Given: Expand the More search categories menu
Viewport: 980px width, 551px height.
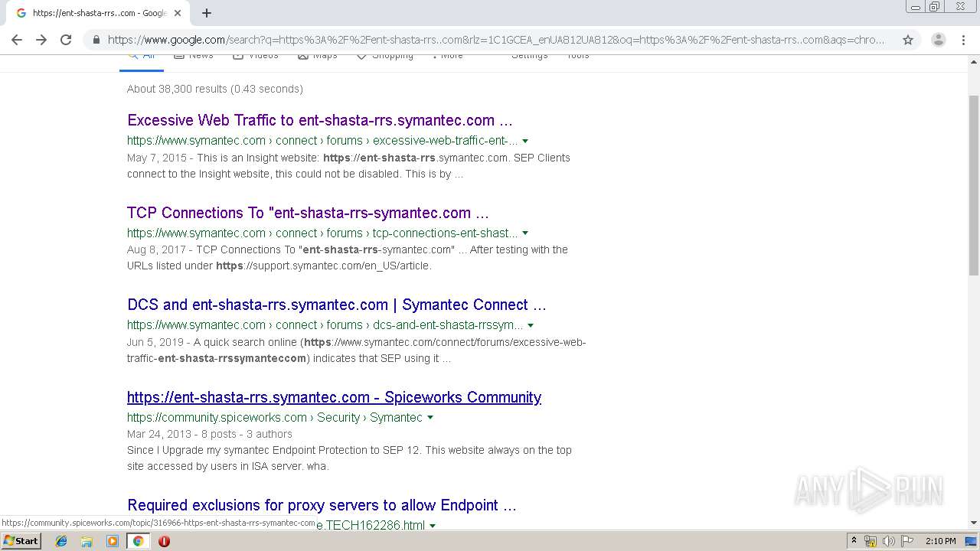Looking at the screenshot, I should tap(446, 57).
